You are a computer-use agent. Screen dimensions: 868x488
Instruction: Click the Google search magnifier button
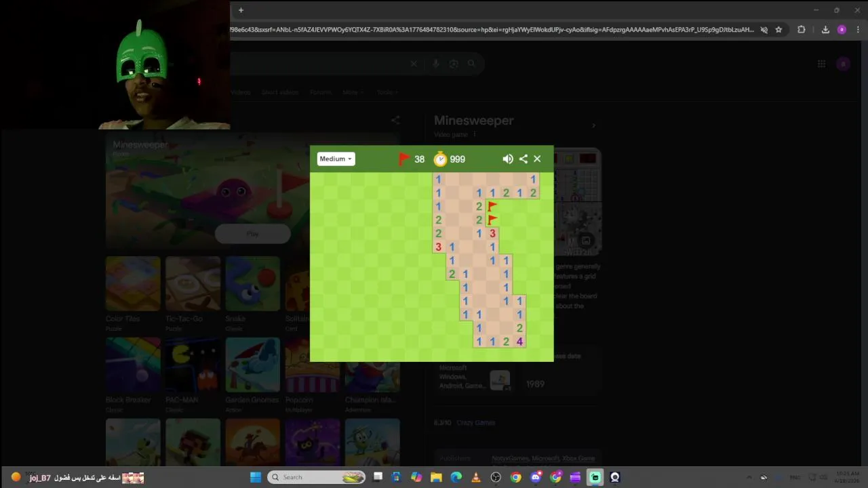471,64
